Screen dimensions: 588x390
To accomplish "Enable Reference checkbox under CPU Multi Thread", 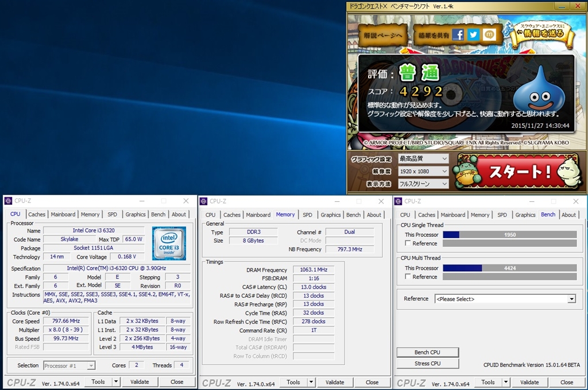I will [x=408, y=277].
